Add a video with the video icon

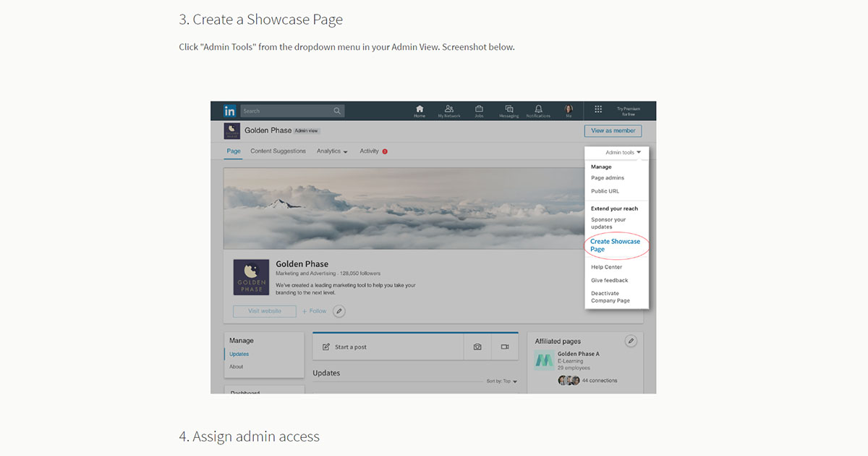[x=505, y=347]
